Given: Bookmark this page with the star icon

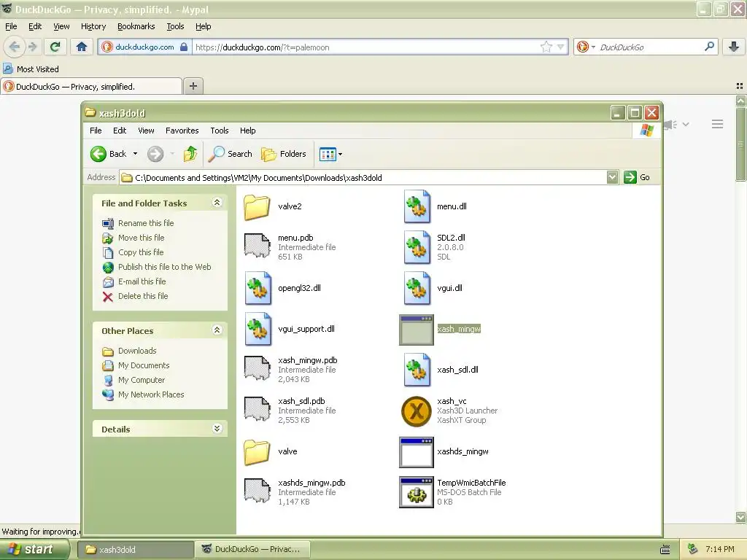Looking at the screenshot, I should pyautogui.click(x=546, y=47).
